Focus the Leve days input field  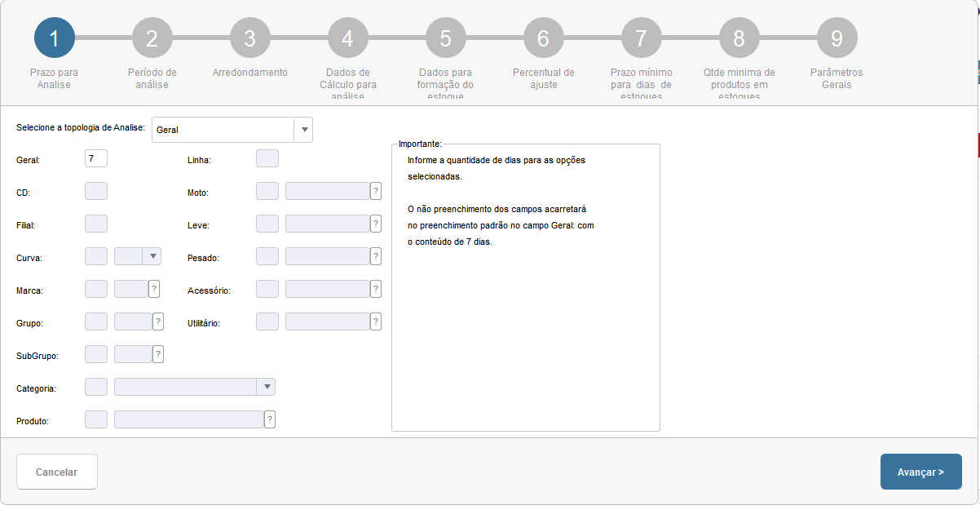pos(267,224)
